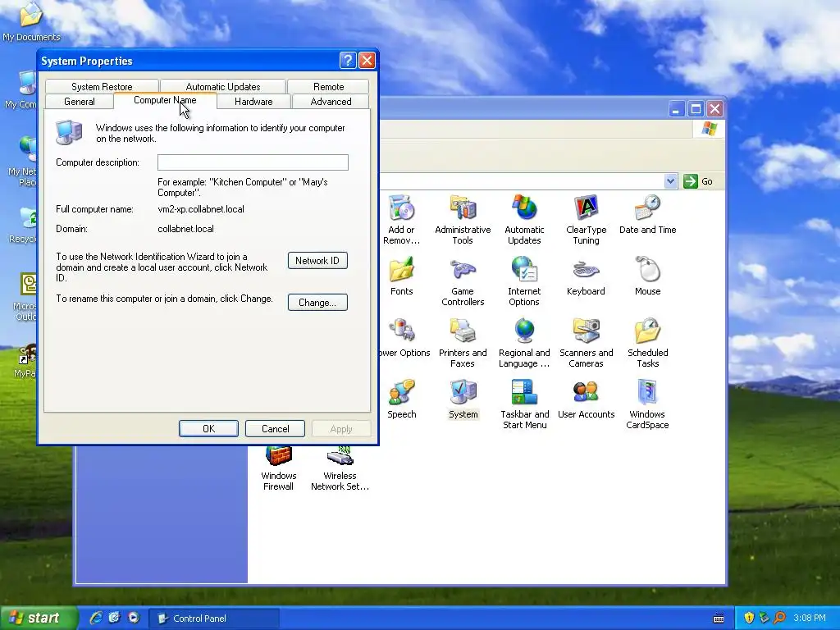Switch to the System Restore tab
The height and width of the screenshot is (630, 840).
point(102,86)
